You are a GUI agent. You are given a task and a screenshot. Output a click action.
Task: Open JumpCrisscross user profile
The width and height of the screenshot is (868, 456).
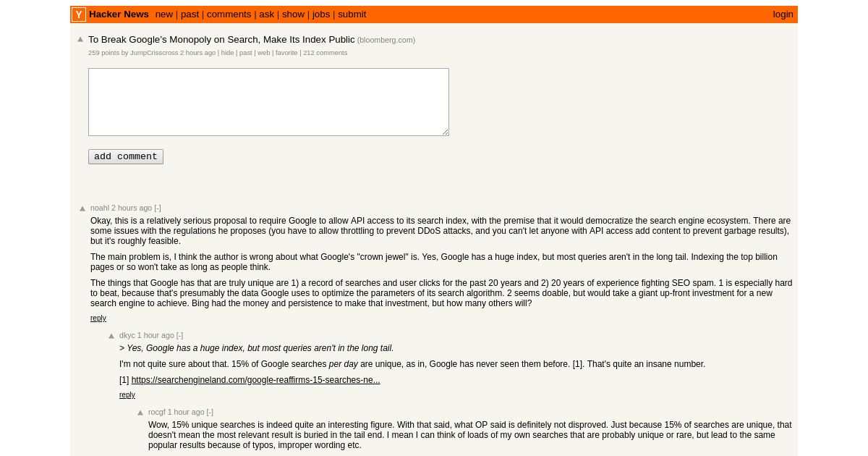tap(154, 53)
